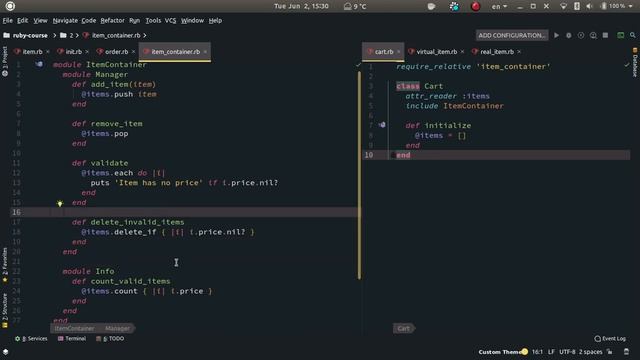Image resolution: width=640 pixels, height=360 pixels.
Task: Open the Refactor menu
Action: coord(112,20)
